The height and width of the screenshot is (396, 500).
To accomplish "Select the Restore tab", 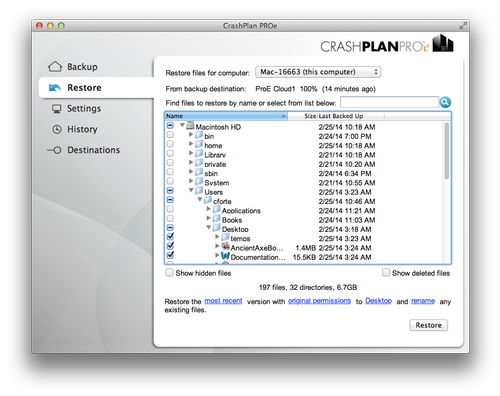I will [x=96, y=88].
